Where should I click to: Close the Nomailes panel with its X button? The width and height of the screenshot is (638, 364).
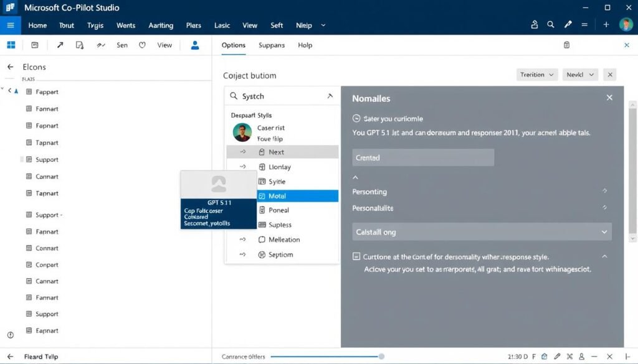pos(609,97)
